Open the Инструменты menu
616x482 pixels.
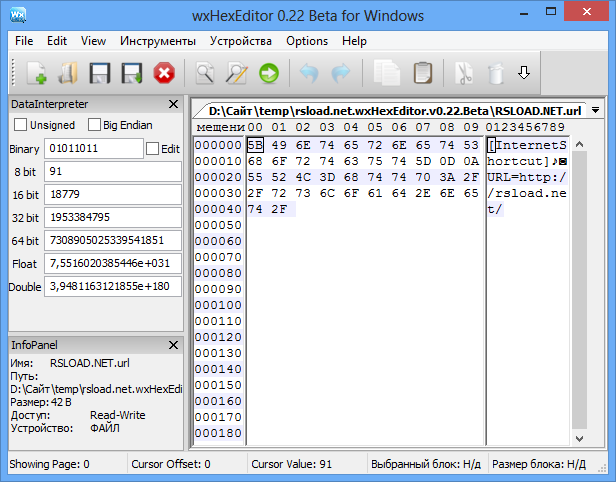158,41
